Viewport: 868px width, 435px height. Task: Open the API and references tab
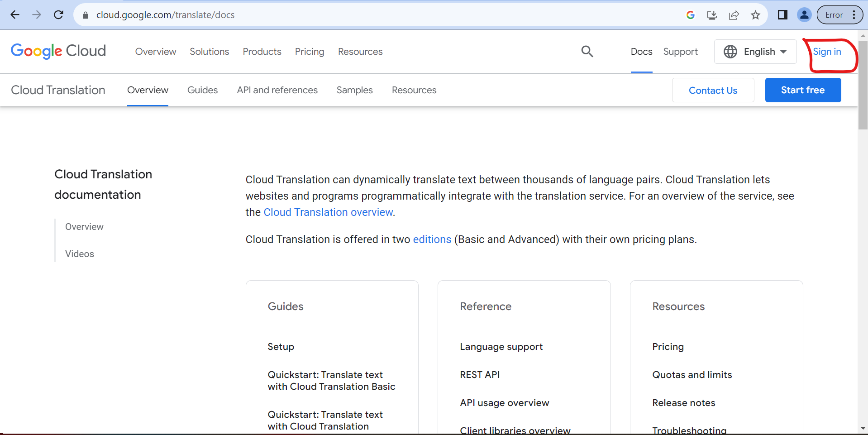tap(277, 90)
